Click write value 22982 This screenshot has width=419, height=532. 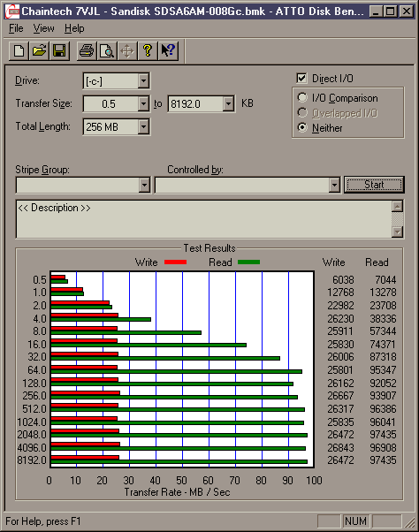click(x=340, y=306)
